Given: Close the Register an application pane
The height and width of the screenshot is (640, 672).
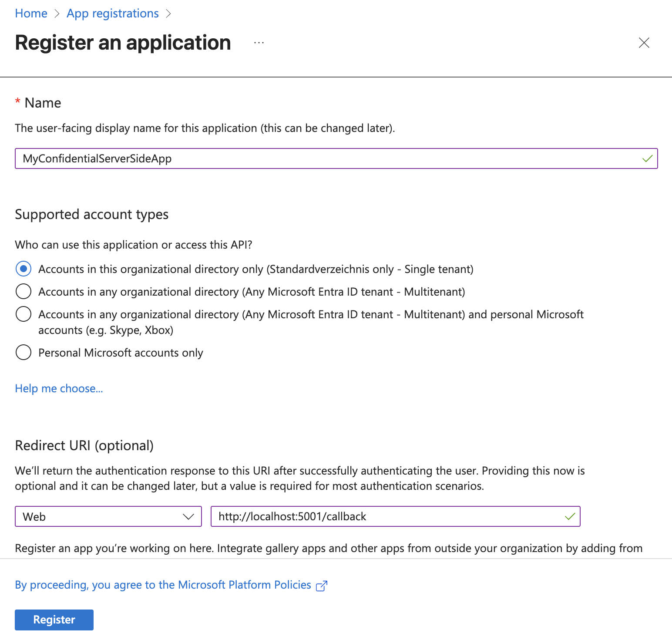Looking at the screenshot, I should point(644,43).
